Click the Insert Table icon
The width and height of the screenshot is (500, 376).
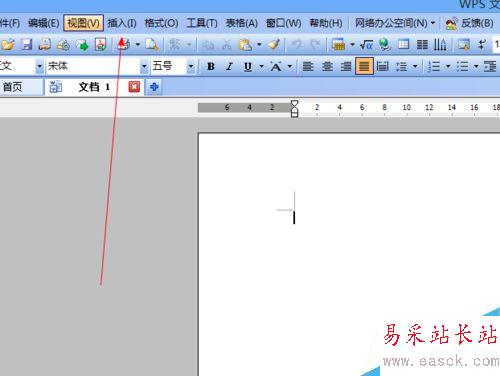click(338, 44)
